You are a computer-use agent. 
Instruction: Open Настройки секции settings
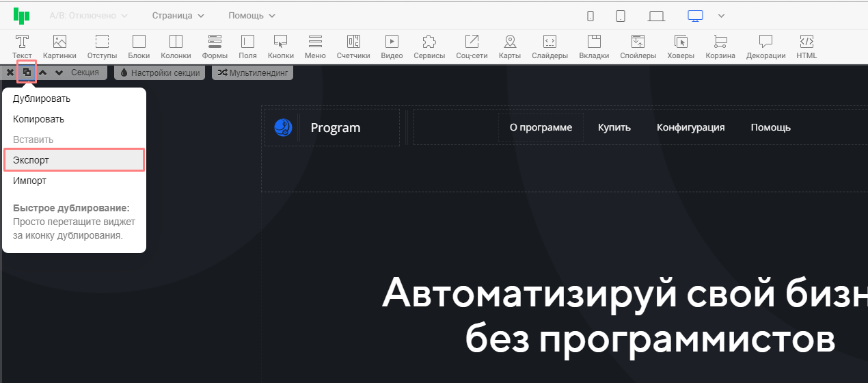click(x=160, y=72)
